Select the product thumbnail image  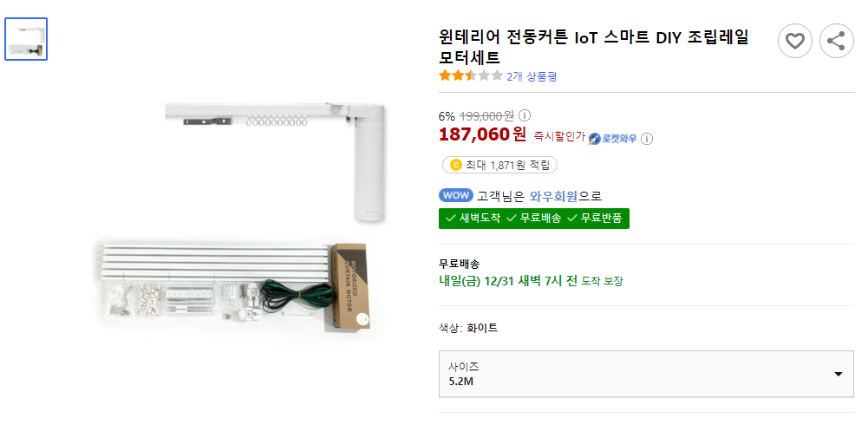(x=26, y=39)
